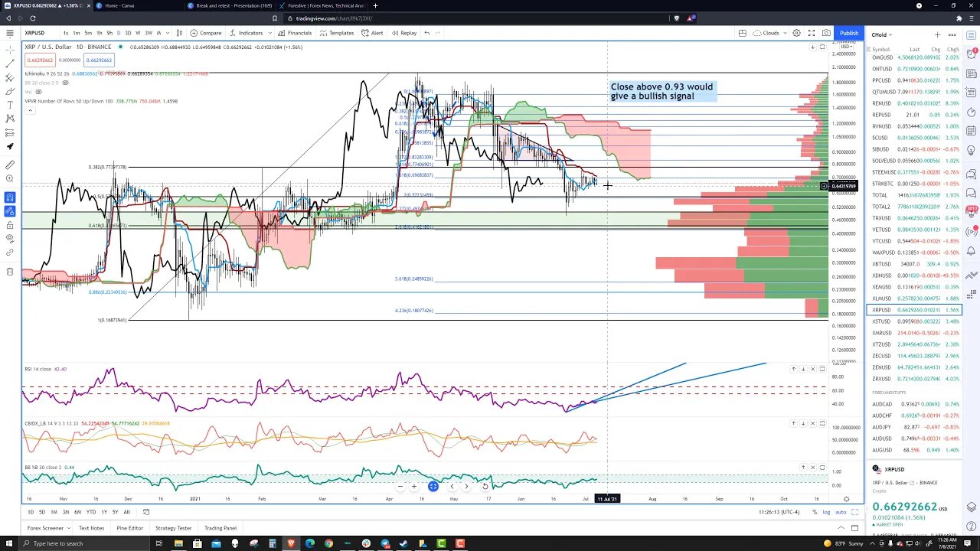Select the text annotation tool
The image size is (980, 551).
pos(9,104)
